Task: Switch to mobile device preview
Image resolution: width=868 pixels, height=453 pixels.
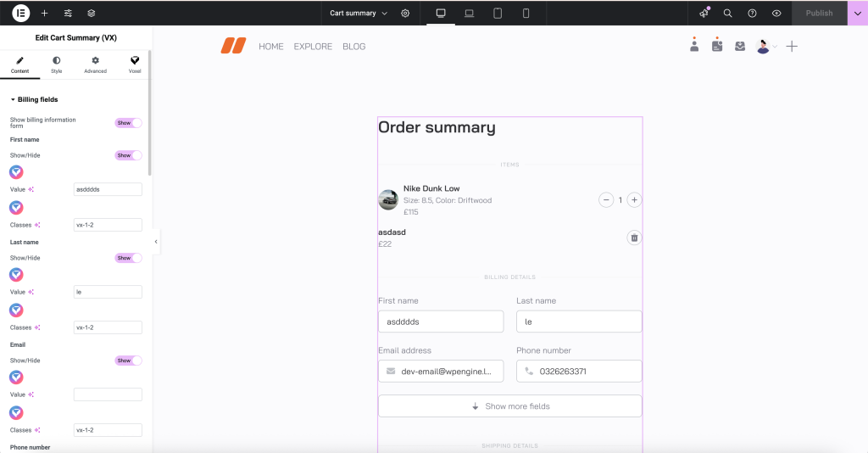Action: tap(526, 13)
